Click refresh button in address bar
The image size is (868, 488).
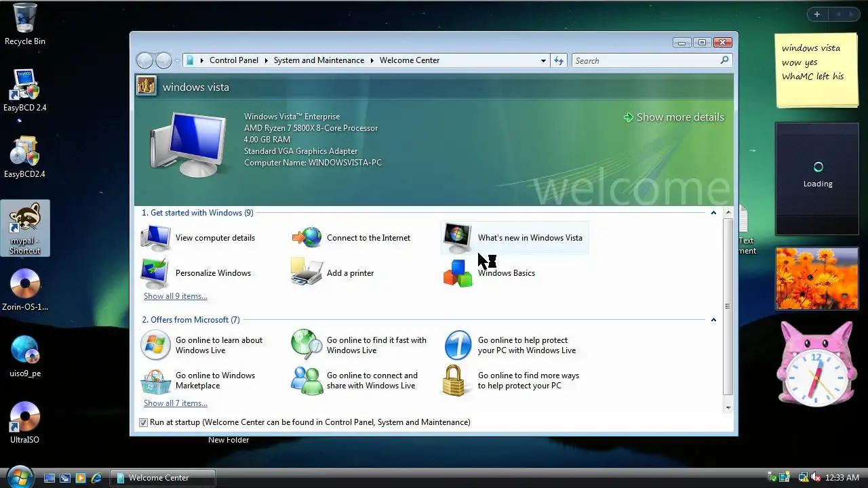[559, 60]
